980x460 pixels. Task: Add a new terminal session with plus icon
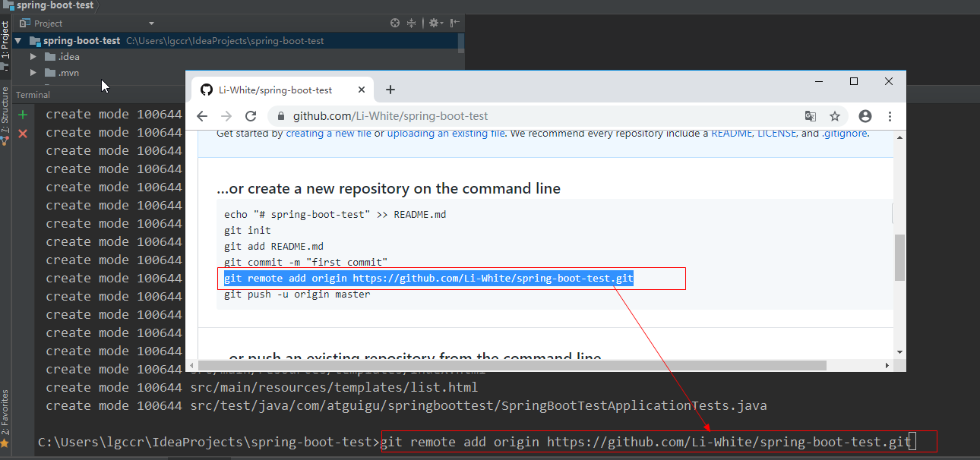23,115
